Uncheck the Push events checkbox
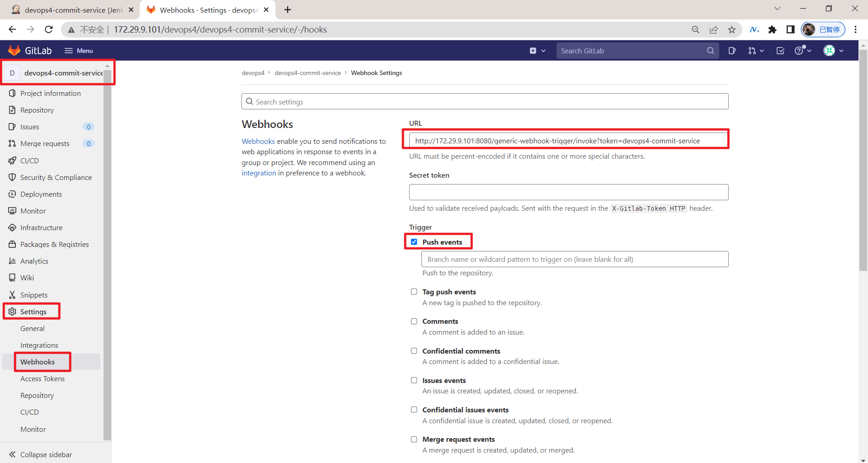The image size is (868, 463). click(x=414, y=242)
